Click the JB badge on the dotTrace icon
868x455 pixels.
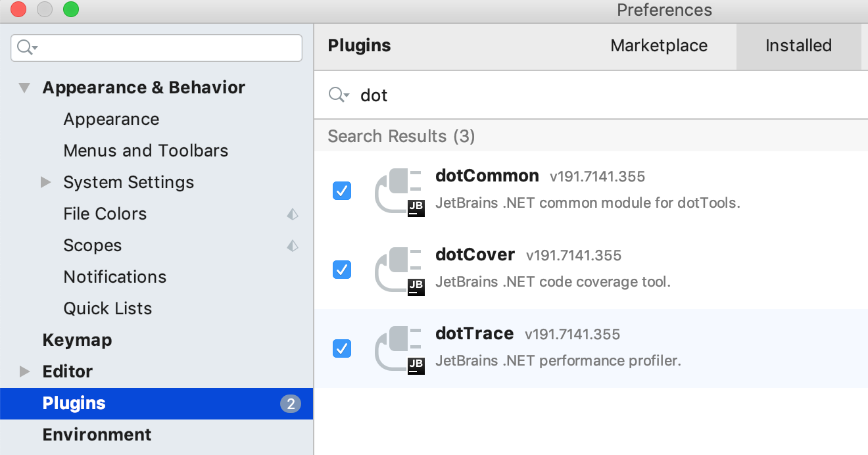pyautogui.click(x=416, y=366)
